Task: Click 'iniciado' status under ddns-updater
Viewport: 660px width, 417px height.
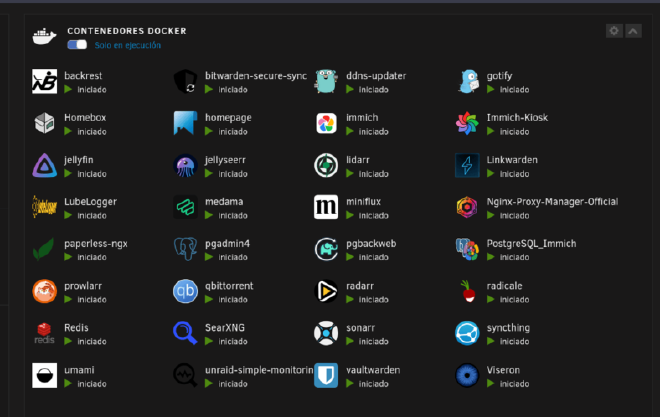Action: click(x=373, y=90)
